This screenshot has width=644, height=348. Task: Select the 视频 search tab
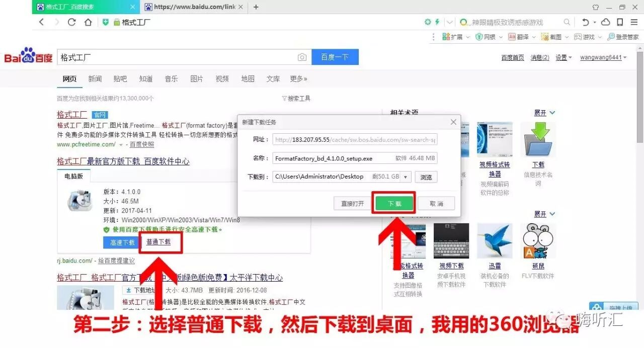(222, 79)
